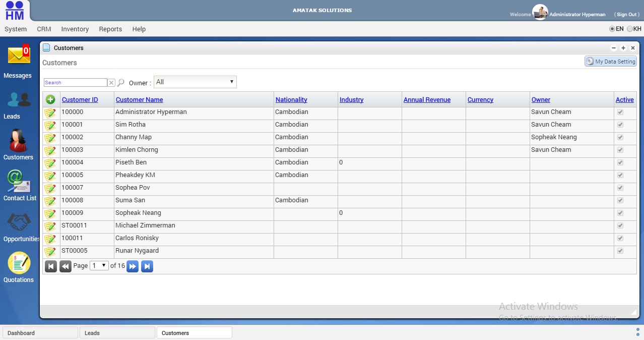Image resolution: width=644 pixels, height=340 pixels.
Task: Open the Contact List sidebar icon
Action: 19,181
